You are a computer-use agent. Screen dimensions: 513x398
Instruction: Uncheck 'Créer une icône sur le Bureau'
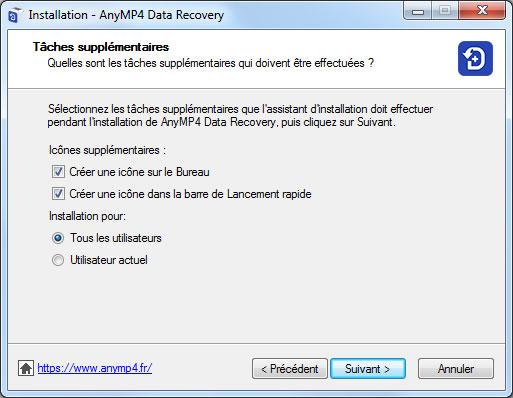58,172
